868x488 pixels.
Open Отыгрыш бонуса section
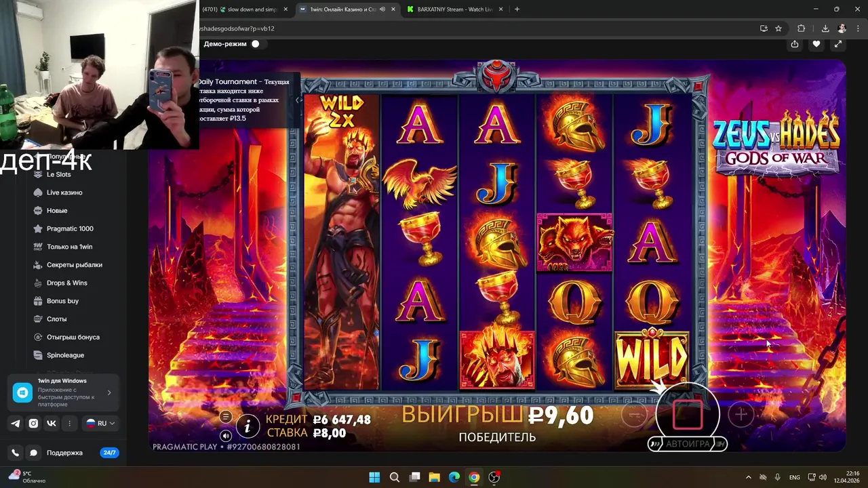pos(73,337)
